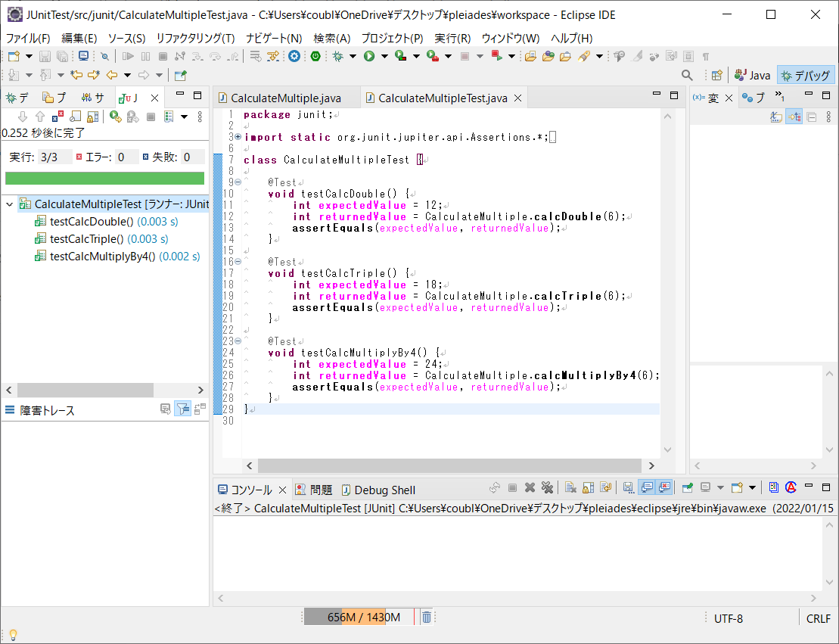Go to Last Edit Location arrow
Image resolution: width=839 pixels, height=644 pixels.
click(76, 75)
